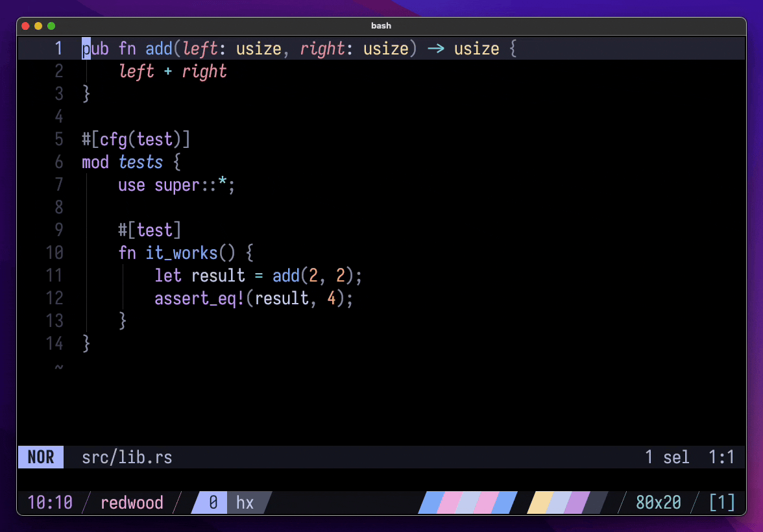Click line number 5 in the gutter
Screen dimensions: 763x532
pos(59,139)
